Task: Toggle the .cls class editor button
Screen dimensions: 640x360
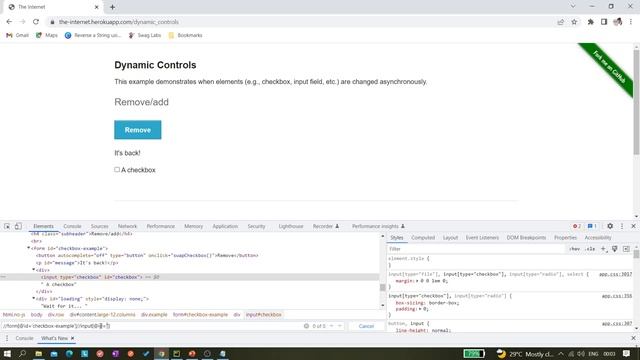Action: point(590,249)
